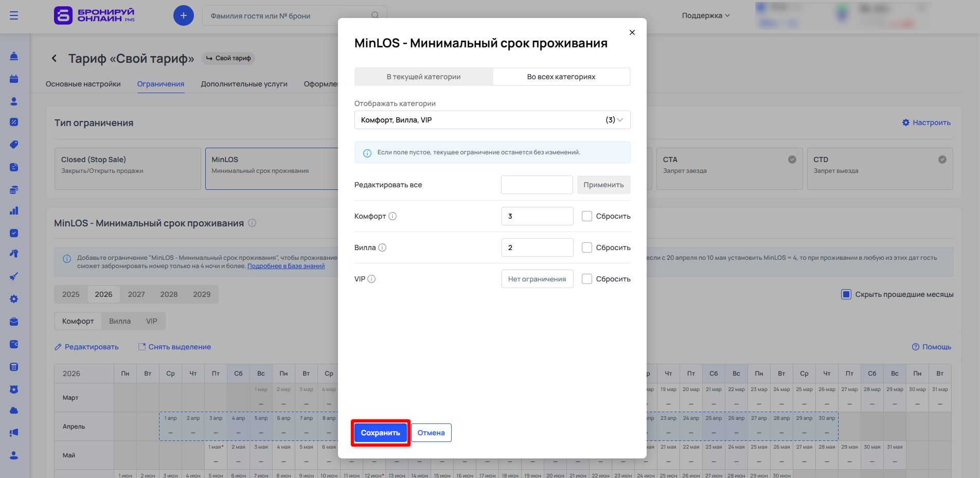Check Сбросить checkbox for Комфорт

coord(587,216)
